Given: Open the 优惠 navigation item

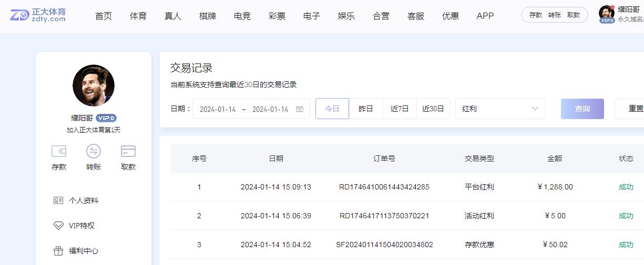Looking at the screenshot, I should (451, 16).
